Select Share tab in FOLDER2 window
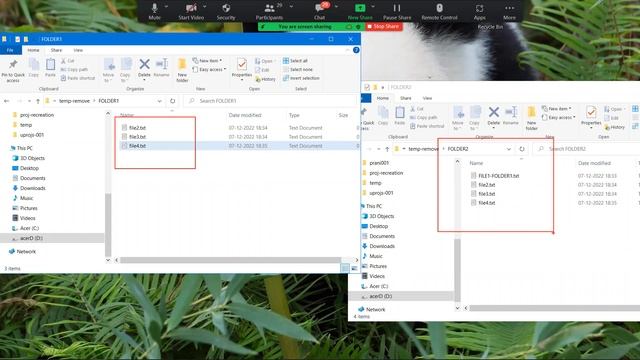Screen dimensions: 640x360 tap(405, 98)
